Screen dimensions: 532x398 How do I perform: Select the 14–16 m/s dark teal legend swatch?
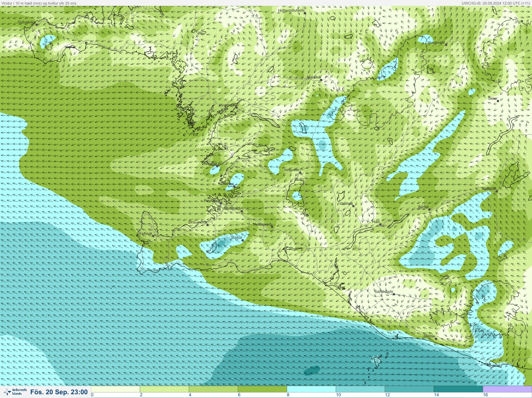pyautogui.click(x=458, y=389)
